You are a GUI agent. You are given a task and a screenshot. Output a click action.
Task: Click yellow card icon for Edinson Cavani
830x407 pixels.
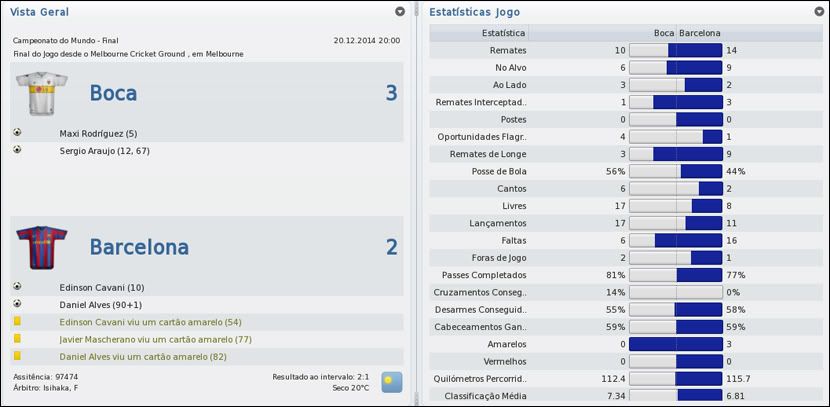(x=17, y=322)
